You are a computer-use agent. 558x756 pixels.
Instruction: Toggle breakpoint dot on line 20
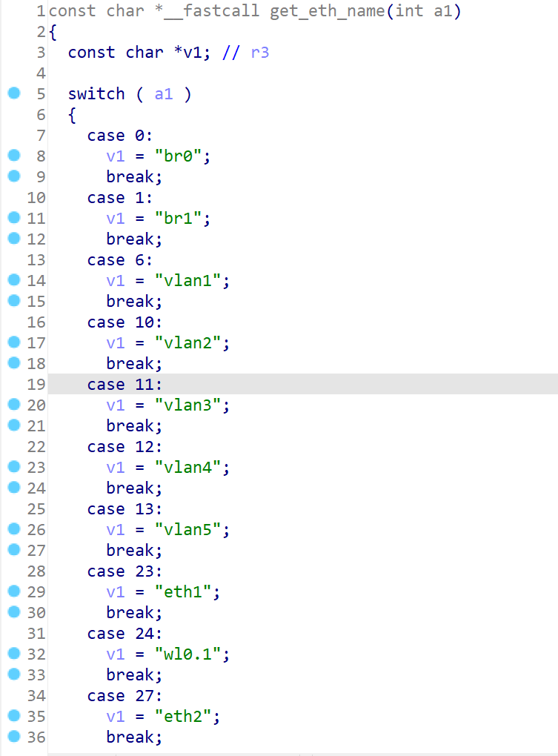pyautogui.click(x=13, y=405)
